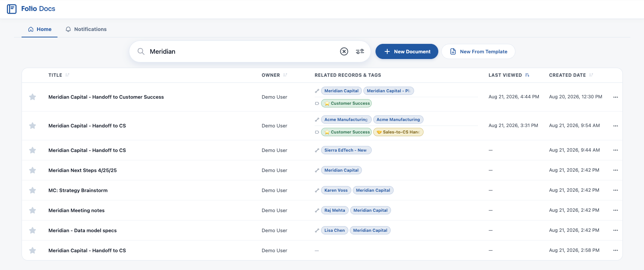Open more options for MC: Strategy Brainstorm

coord(616,190)
